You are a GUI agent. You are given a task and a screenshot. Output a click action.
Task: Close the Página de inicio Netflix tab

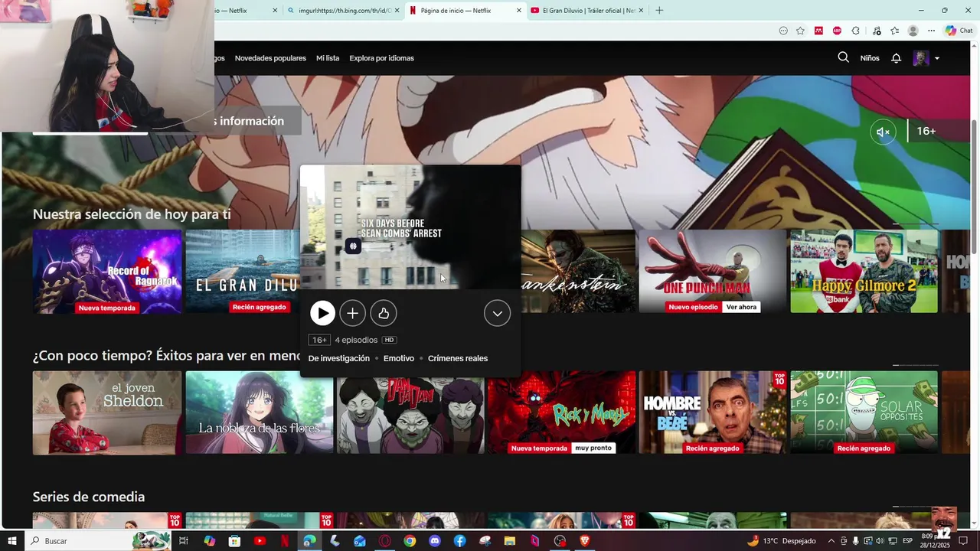519,11
